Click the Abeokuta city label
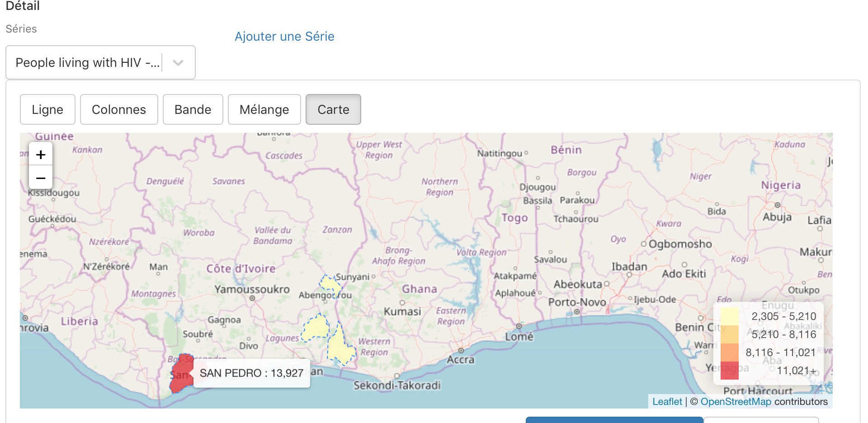This screenshot has width=868, height=423. tap(578, 284)
